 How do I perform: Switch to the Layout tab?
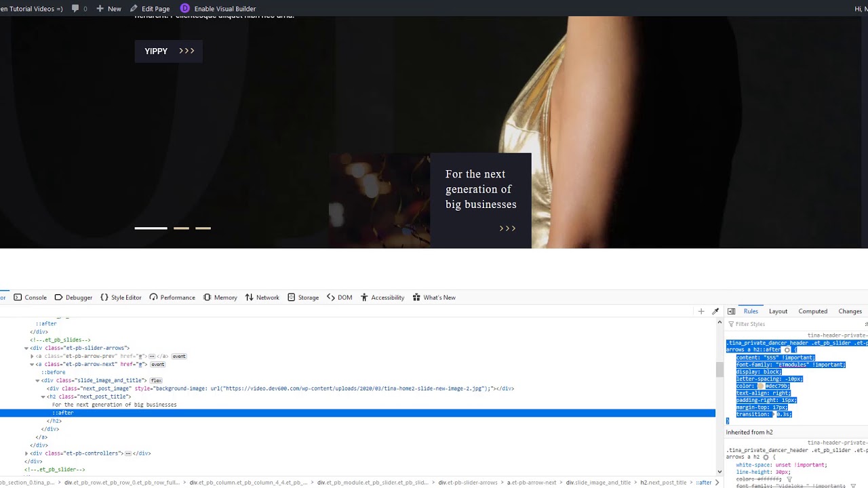(x=778, y=311)
